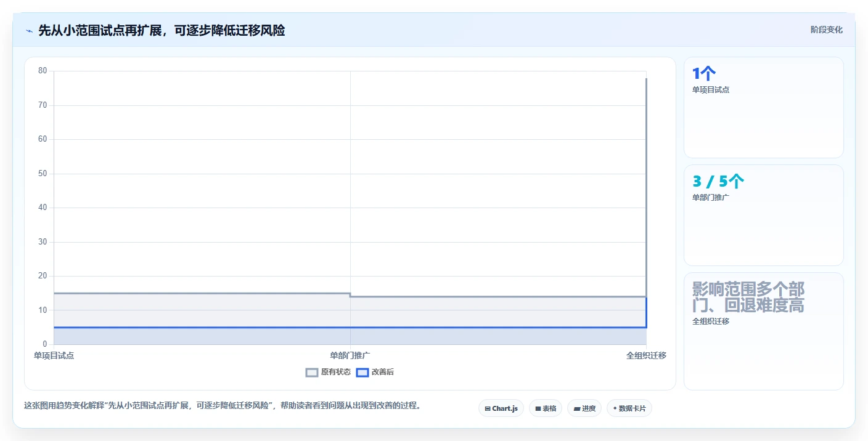The width and height of the screenshot is (868, 441).
Task: Toggle the 改善后 legend entry
Action: tap(375, 372)
